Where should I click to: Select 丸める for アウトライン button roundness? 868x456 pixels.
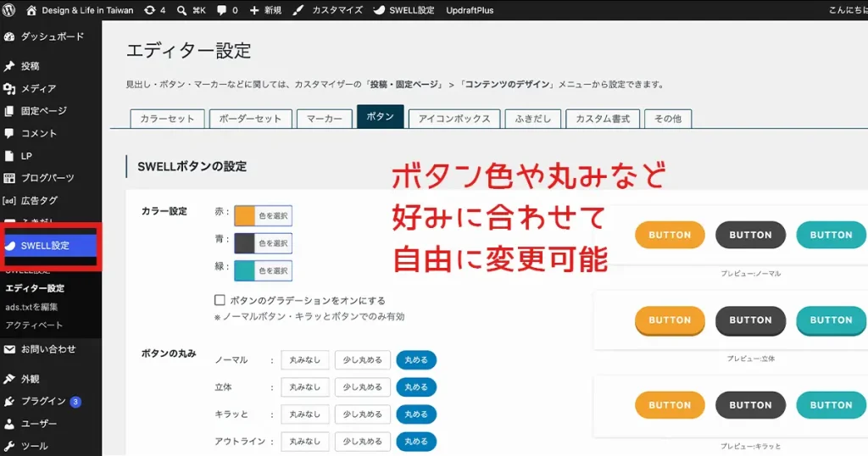coord(416,441)
